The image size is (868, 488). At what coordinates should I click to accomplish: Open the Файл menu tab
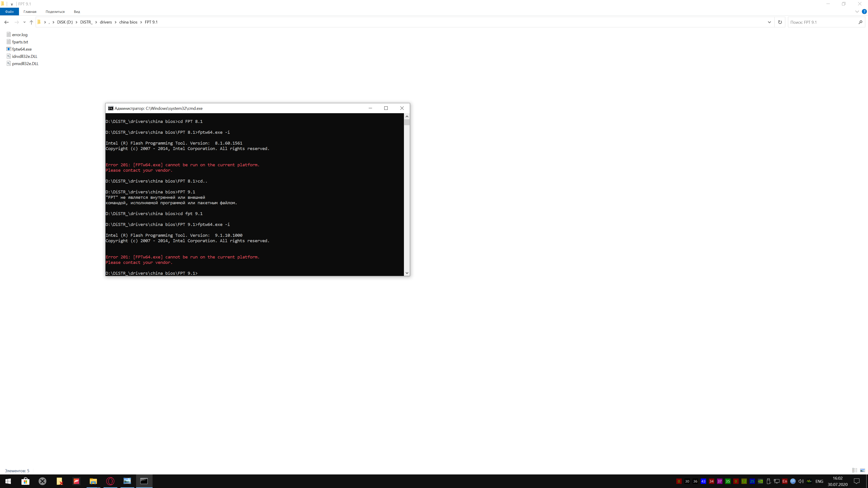tap(9, 12)
